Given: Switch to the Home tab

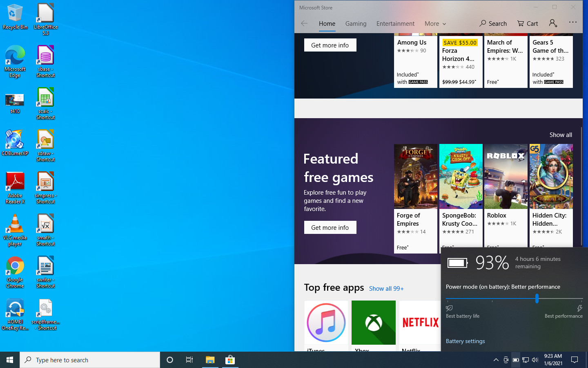Looking at the screenshot, I should [327, 24].
